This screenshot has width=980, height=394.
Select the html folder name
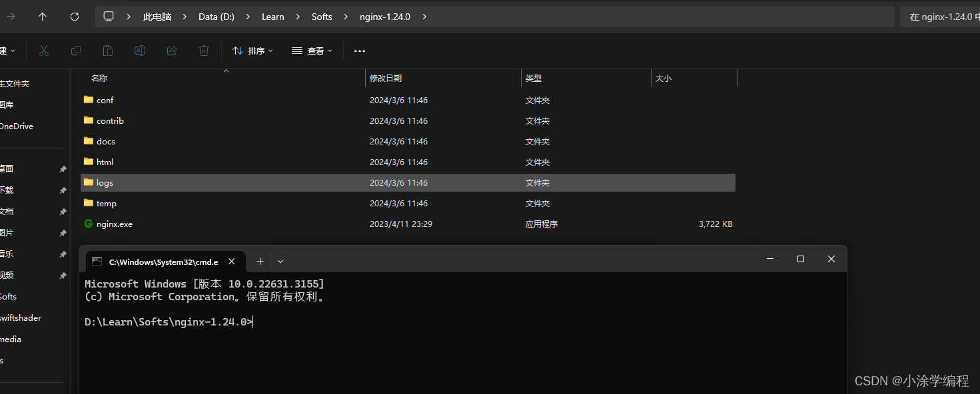(105, 162)
